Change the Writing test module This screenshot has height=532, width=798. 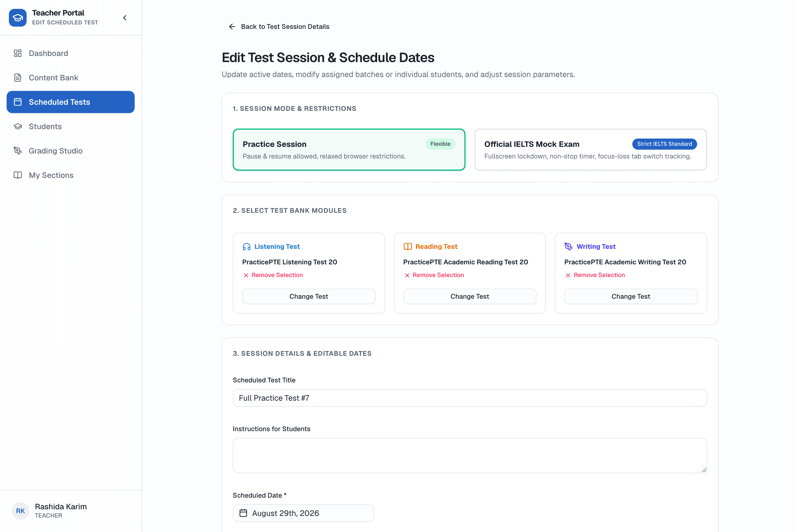(631, 296)
